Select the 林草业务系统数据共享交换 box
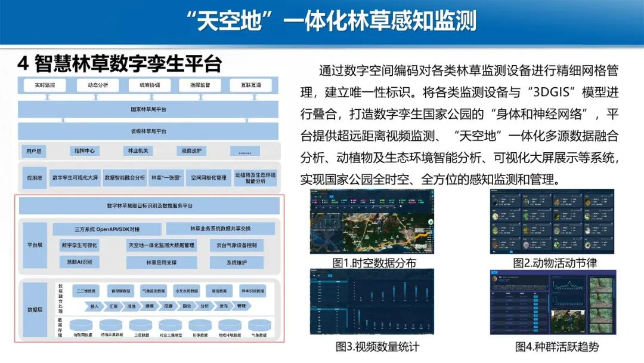The image size is (644, 363). point(221,229)
